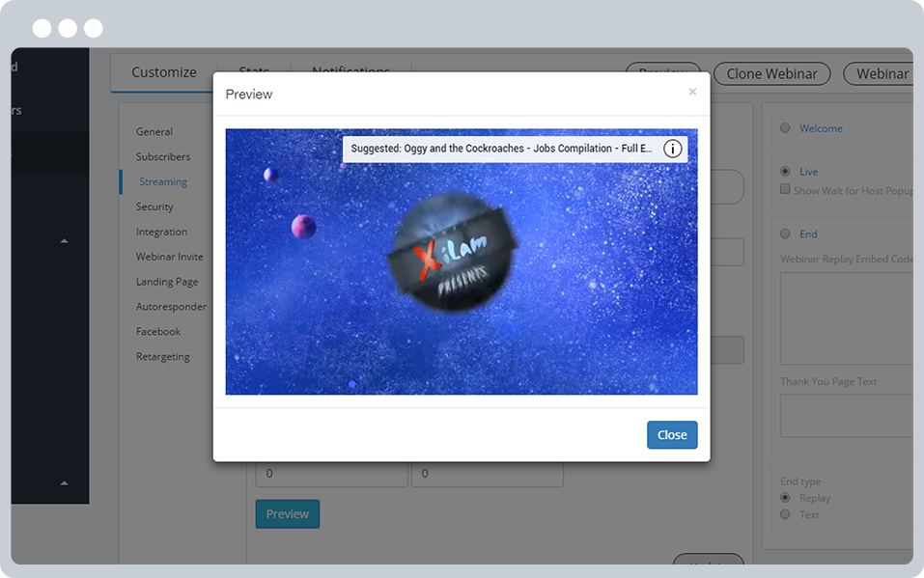Click the Thank You Page Text box

847,416
